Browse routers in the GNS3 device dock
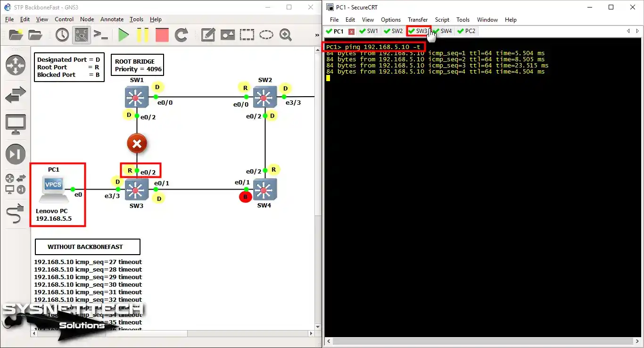 point(16,65)
